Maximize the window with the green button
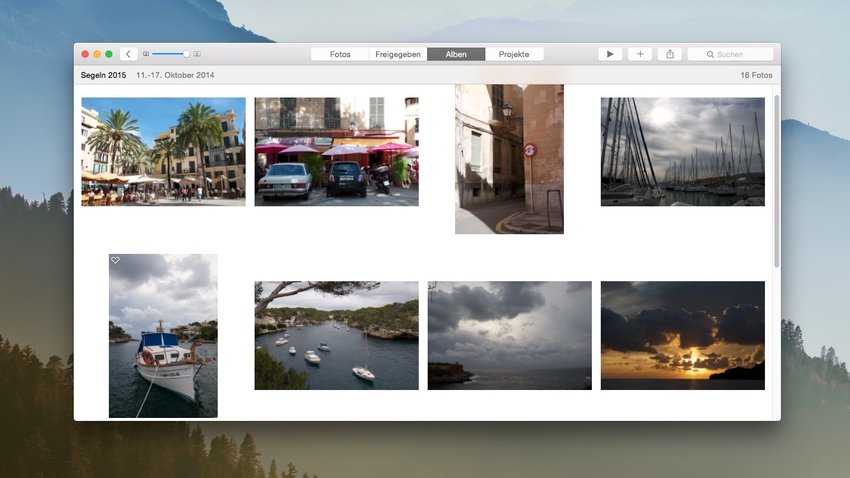The image size is (850, 478). [x=109, y=54]
